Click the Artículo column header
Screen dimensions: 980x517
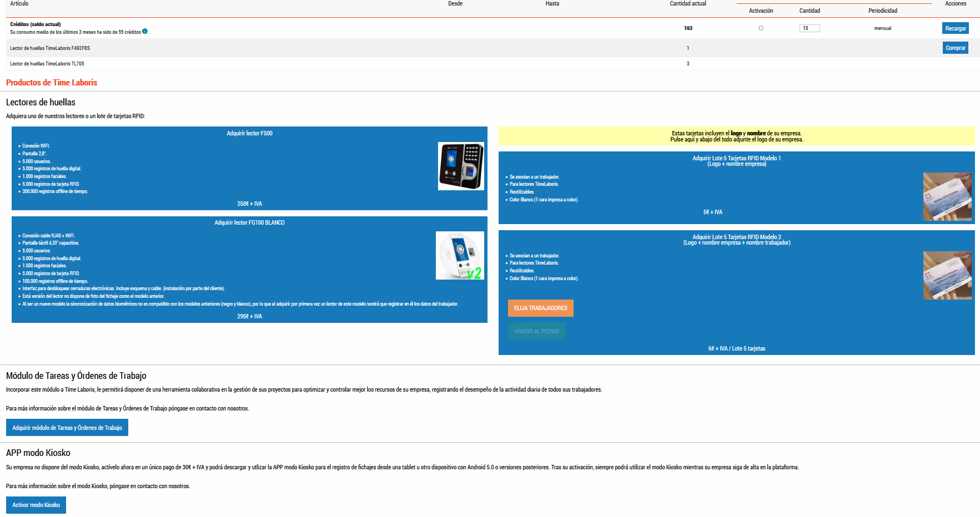pos(19,3)
